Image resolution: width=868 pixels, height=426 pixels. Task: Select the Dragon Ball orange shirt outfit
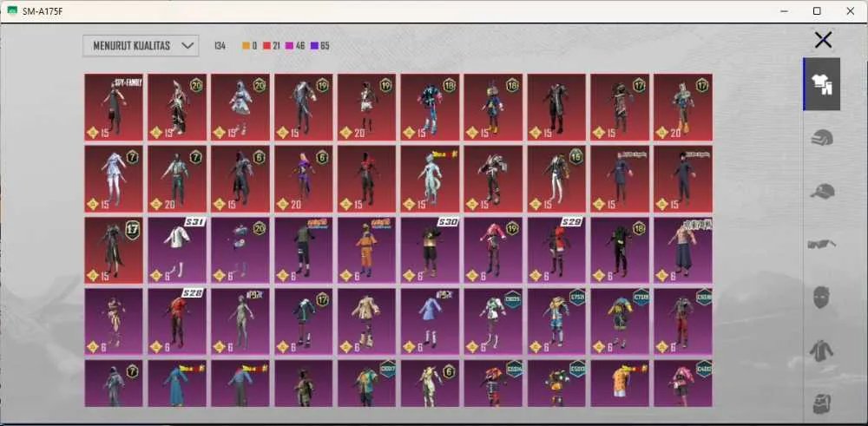[x=620, y=383]
